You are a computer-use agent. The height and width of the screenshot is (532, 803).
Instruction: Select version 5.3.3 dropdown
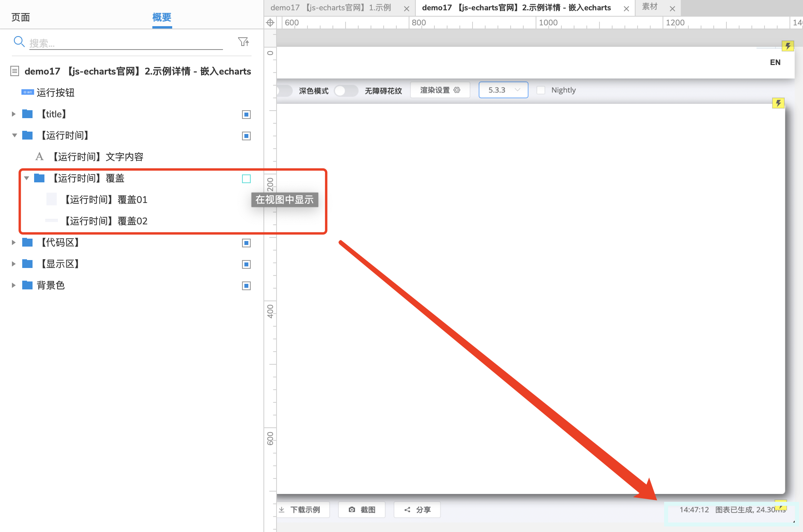502,90
